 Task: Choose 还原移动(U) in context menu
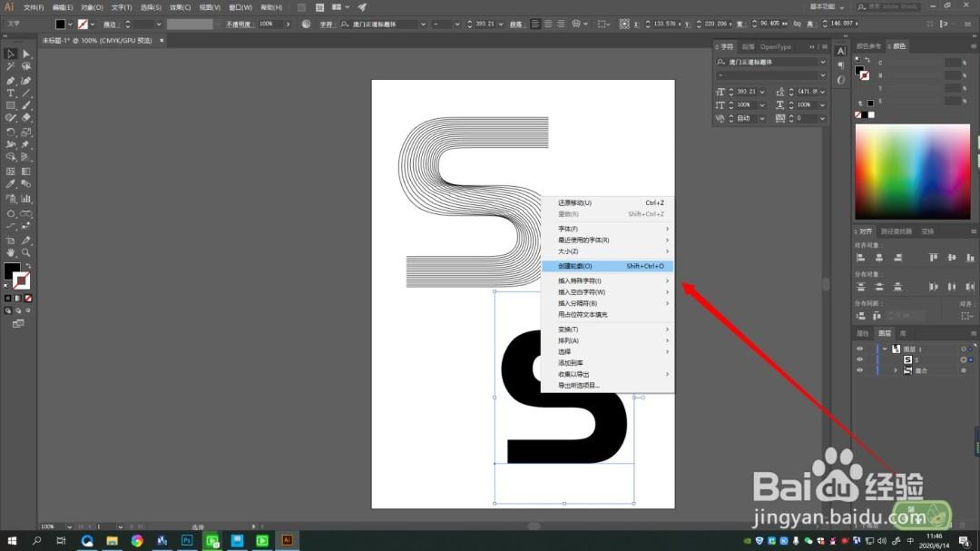[607, 202]
